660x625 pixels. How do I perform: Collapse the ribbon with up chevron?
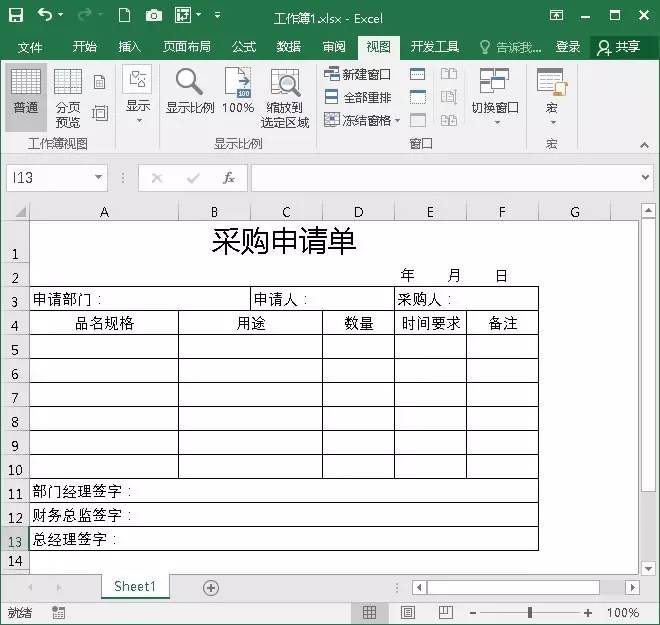(x=644, y=145)
